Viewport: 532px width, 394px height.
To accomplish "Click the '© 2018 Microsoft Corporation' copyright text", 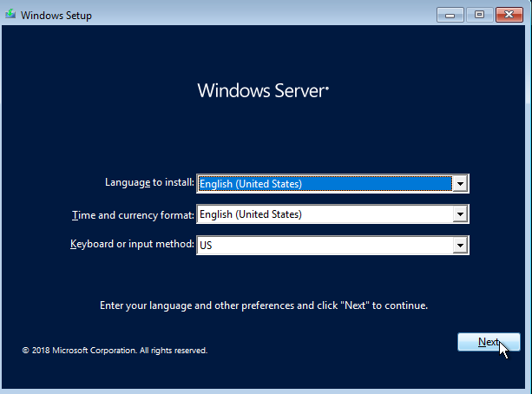I will click(115, 351).
